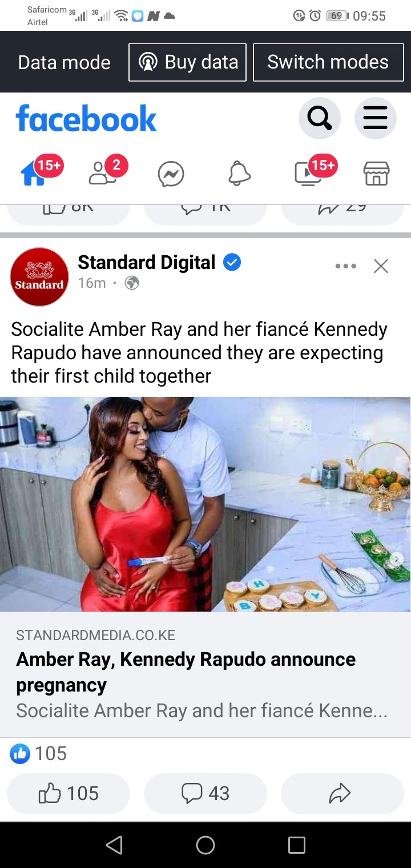The height and width of the screenshot is (868, 411).
Task: Open Friend requests icon with badge 2
Action: [x=103, y=173]
